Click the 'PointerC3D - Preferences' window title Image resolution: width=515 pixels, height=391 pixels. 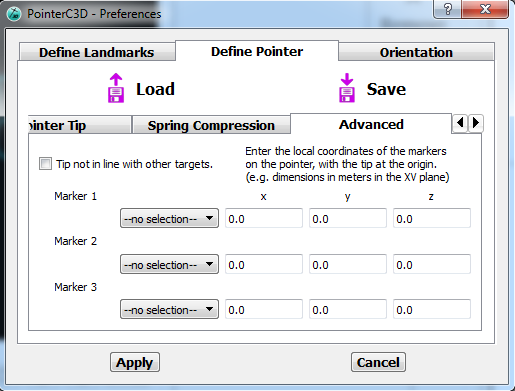(x=94, y=14)
